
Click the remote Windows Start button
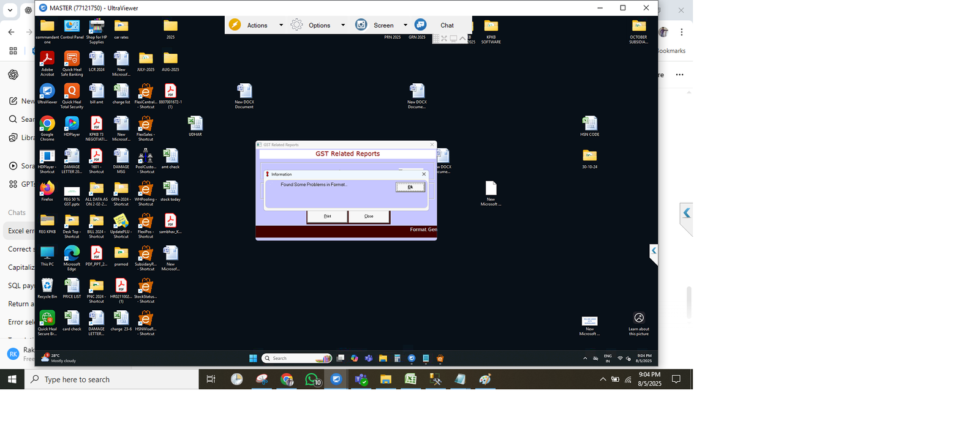[253, 359]
